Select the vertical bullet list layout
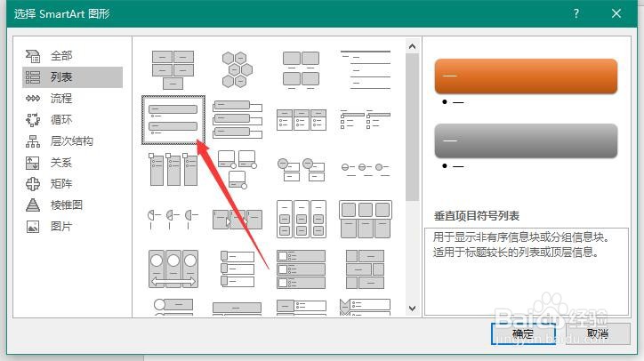Screen dimensions: 644x361 pos(173,120)
